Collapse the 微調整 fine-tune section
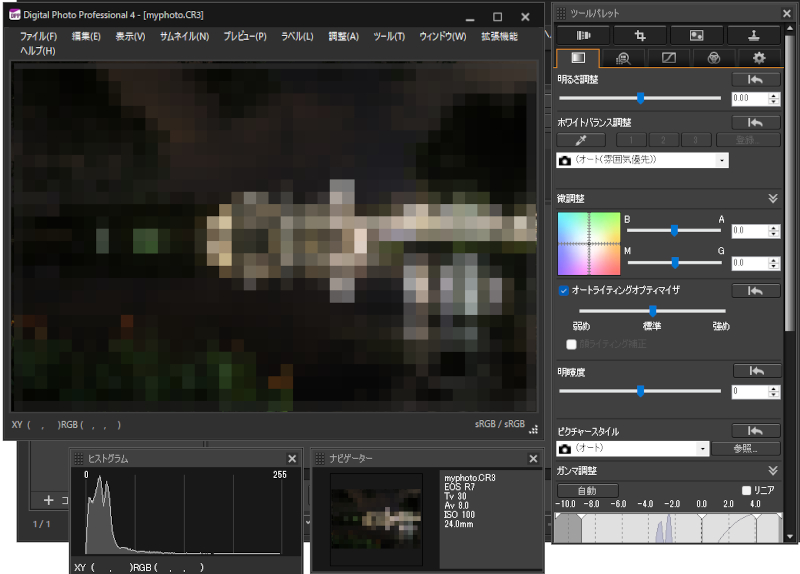The width and height of the screenshot is (800, 574). pyautogui.click(x=772, y=198)
